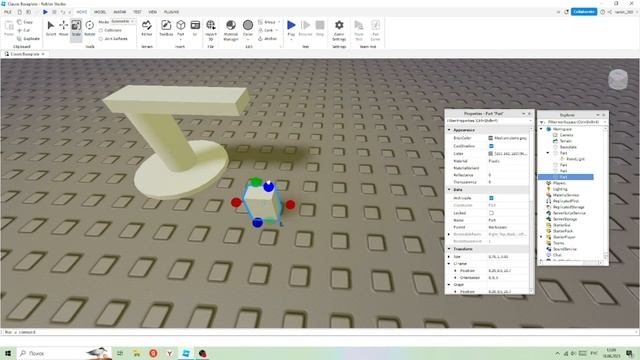This screenshot has height=360, width=640.
Task: Switch to the HOME ribbon tab
Action: point(82,12)
